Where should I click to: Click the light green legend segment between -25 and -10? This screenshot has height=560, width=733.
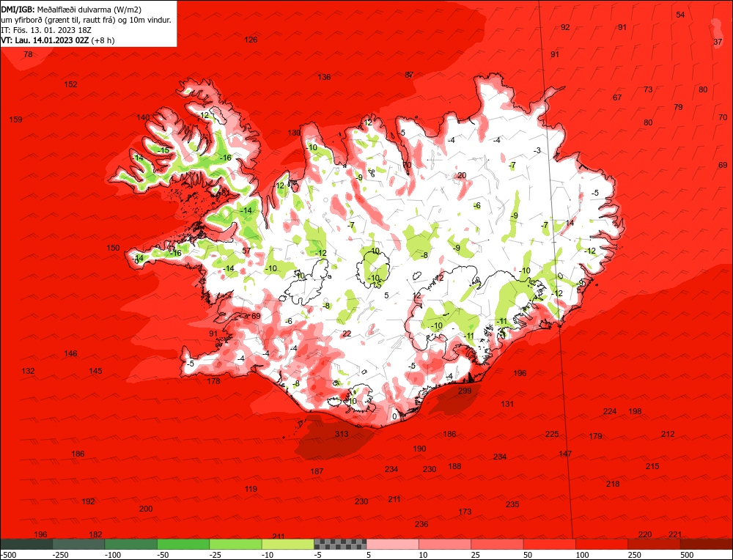[x=235, y=544]
